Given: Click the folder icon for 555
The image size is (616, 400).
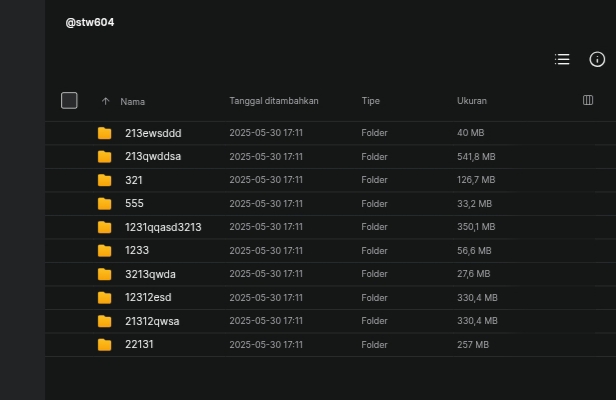Looking at the screenshot, I should 104,204.
